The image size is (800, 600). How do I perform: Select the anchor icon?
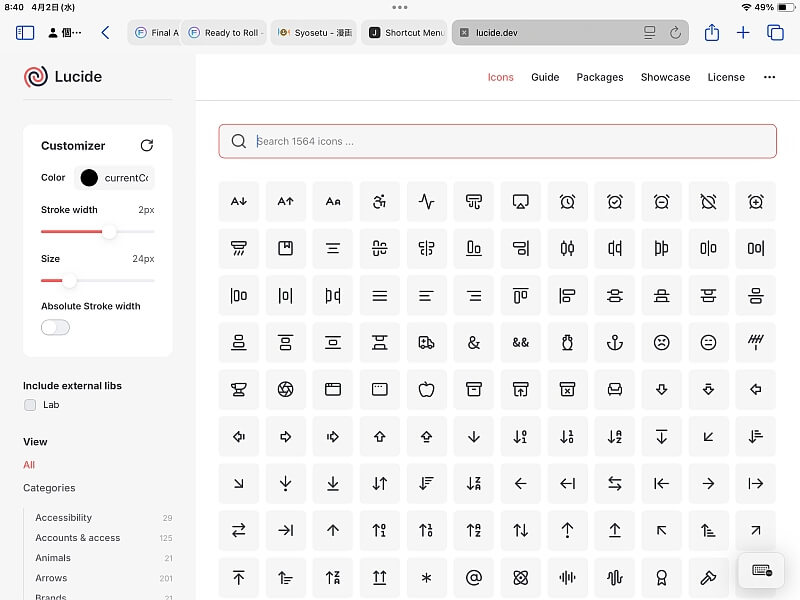pos(615,342)
